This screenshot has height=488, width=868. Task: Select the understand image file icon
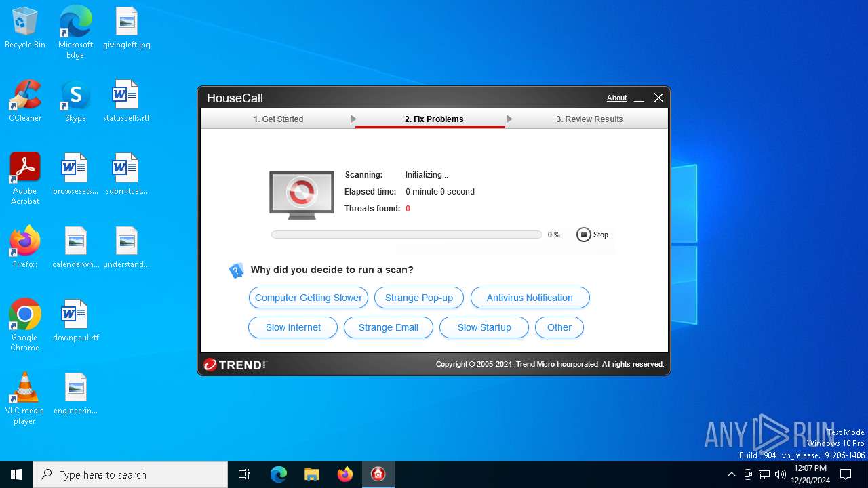127,248
